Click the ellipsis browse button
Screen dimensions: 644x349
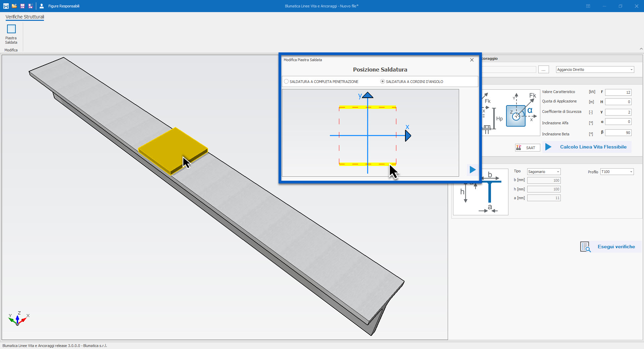(x=543, y=70)
